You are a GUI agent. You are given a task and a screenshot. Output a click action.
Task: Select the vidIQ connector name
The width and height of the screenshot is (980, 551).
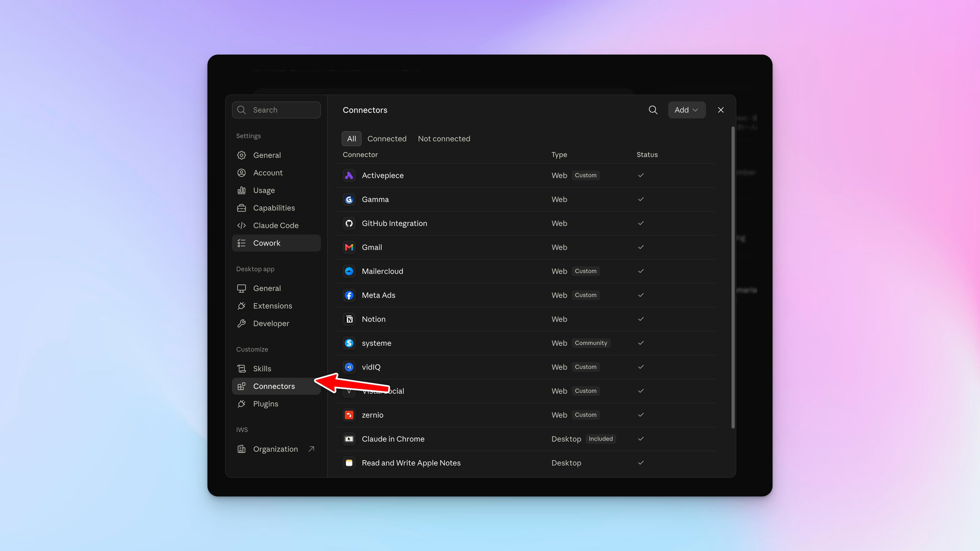[x=371, y=367]
